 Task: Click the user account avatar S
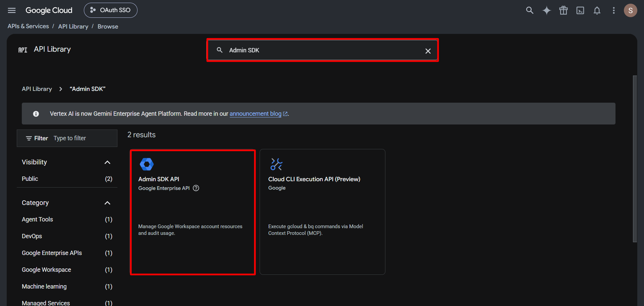[631, 10]
